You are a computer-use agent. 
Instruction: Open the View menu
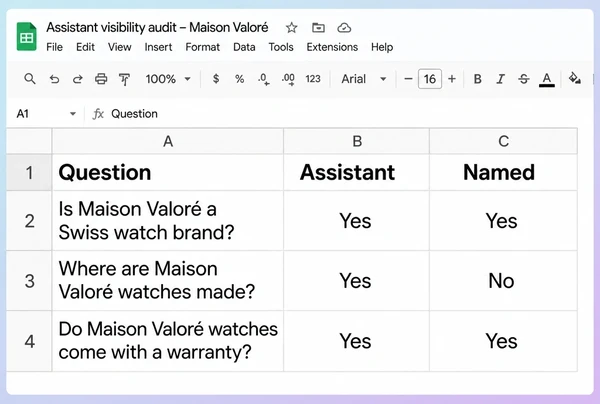click(119, 47)
